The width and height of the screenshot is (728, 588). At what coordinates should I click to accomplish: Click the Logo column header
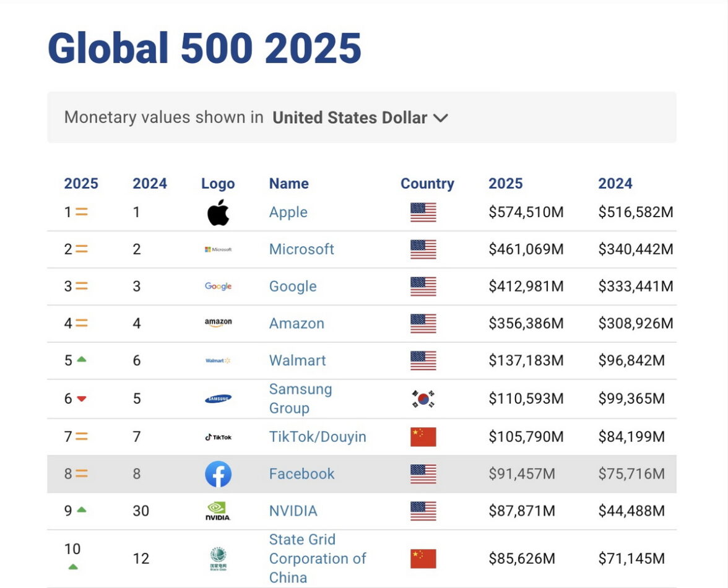click(218, 184)
